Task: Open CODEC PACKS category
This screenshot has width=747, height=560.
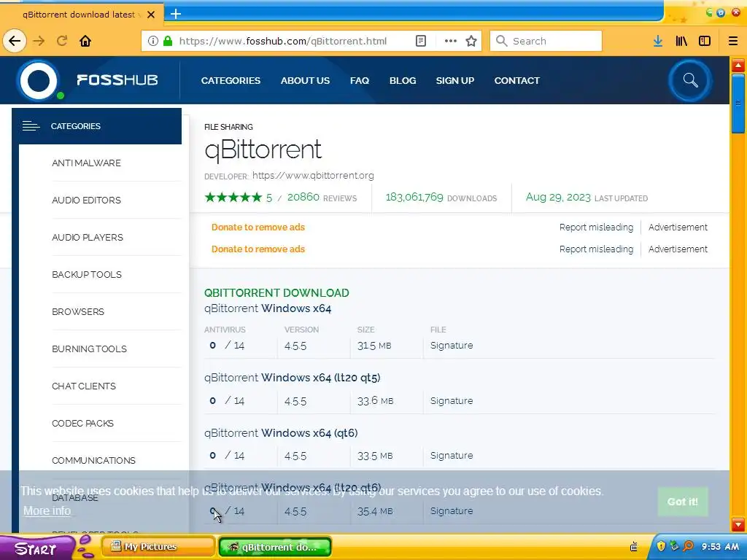Action: [83, 423]
